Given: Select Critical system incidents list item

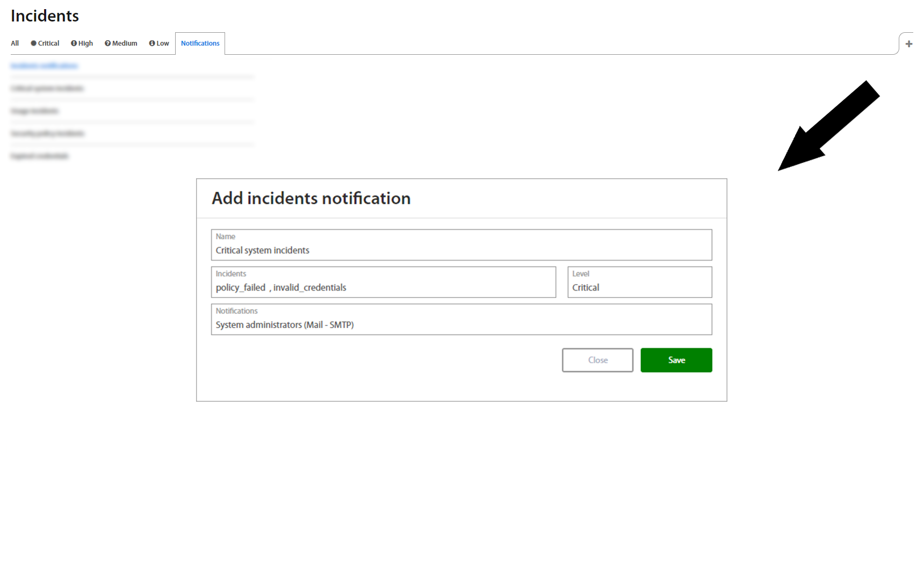Looking at the screenshot, I should point(47,89).
